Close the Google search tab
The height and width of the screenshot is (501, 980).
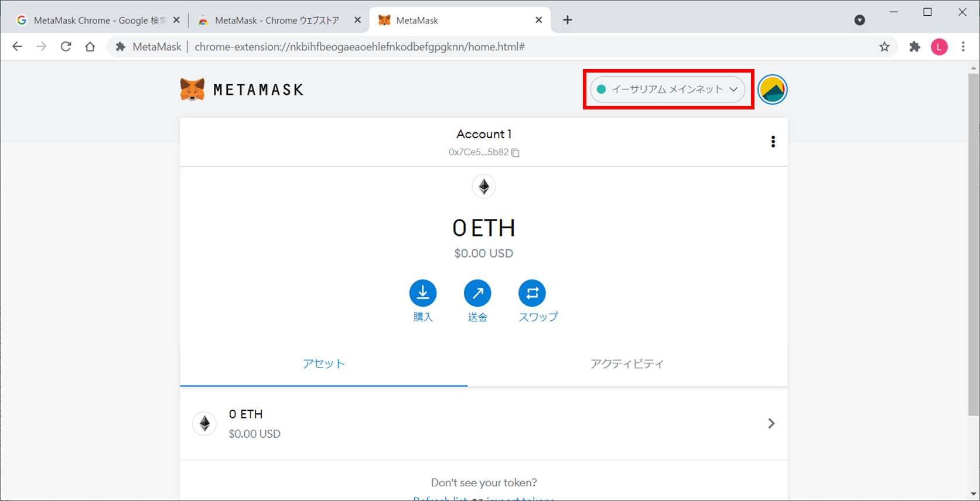[176, 20]
